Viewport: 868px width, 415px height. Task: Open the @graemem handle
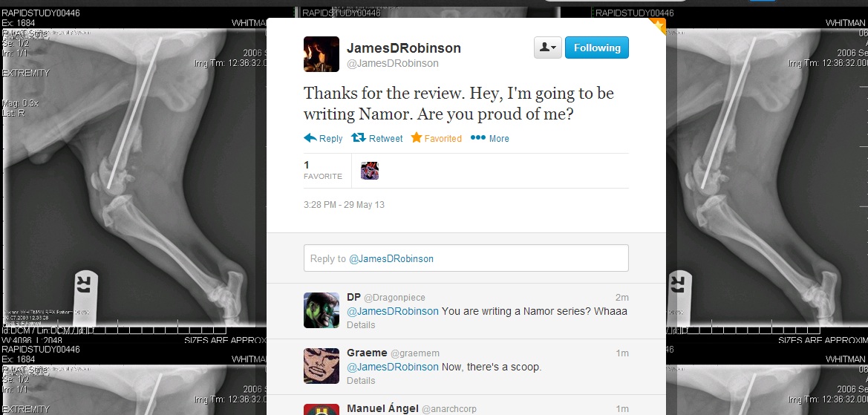pyautogui.click(x=415, y=353)
